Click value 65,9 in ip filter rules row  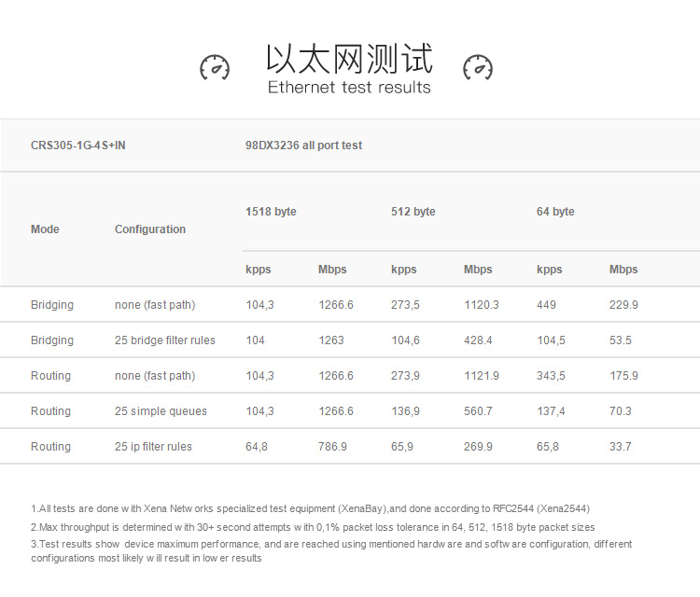click(x=401, y=447)
